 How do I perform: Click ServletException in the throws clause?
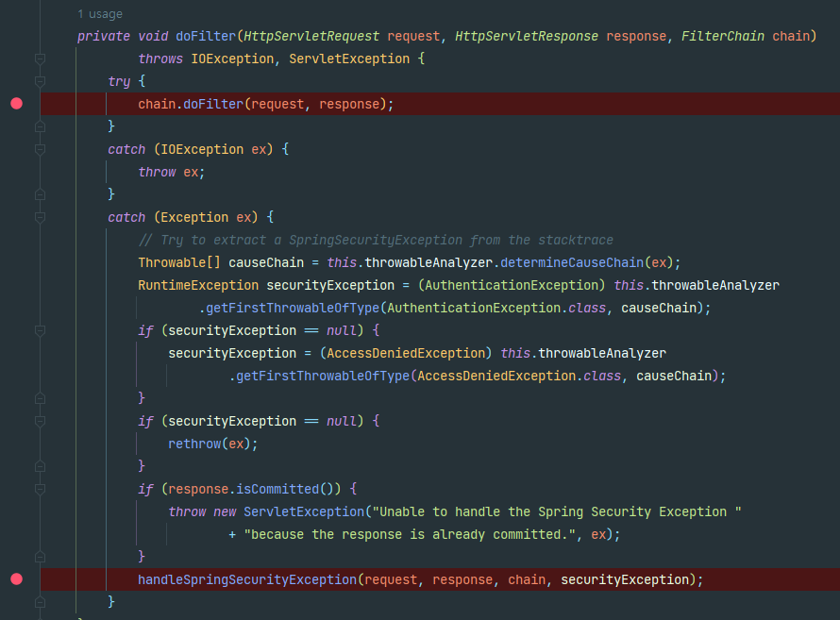349,59
